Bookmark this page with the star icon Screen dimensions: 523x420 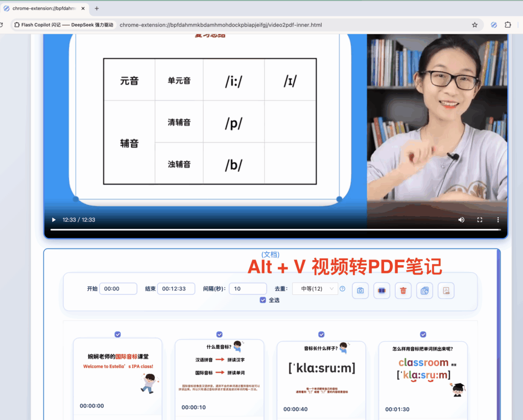pos(474,25)
